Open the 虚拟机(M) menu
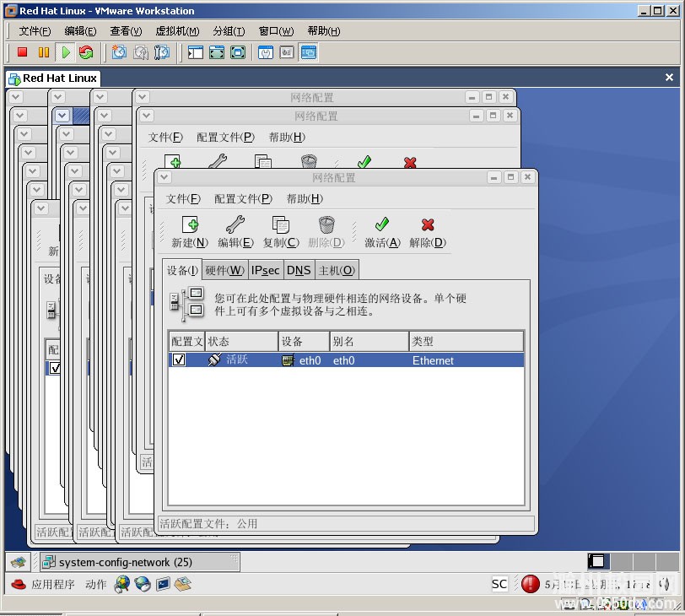The image size is (685, 616). [177, 31]
